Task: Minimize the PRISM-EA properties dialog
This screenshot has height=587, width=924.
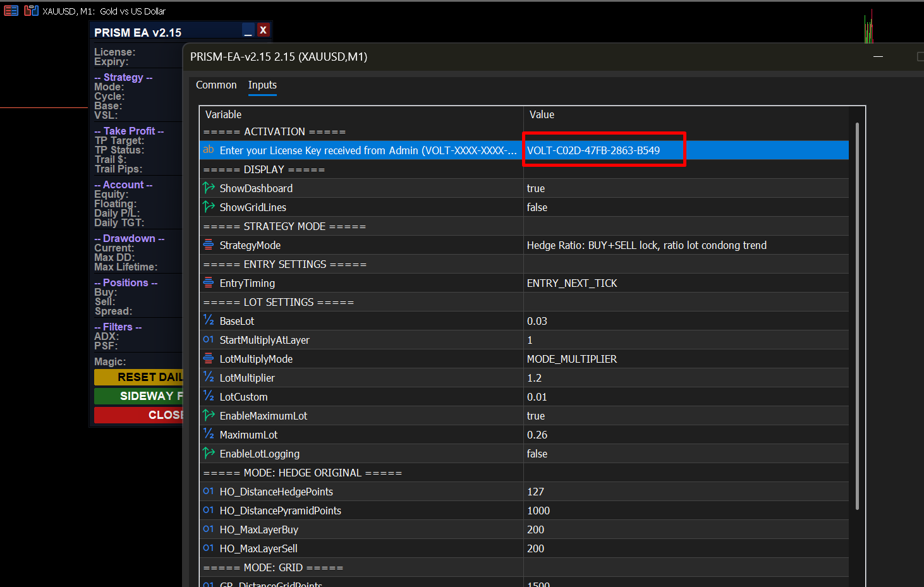Action: point(878,56)
